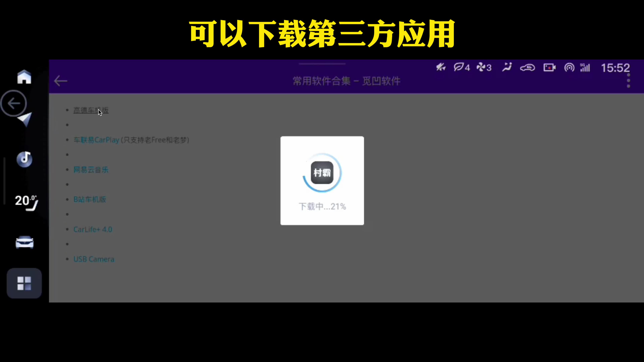Viewport: 644px width, 362px height.
Task: Open the app grid launcher icon
Action: click(24, 283)
